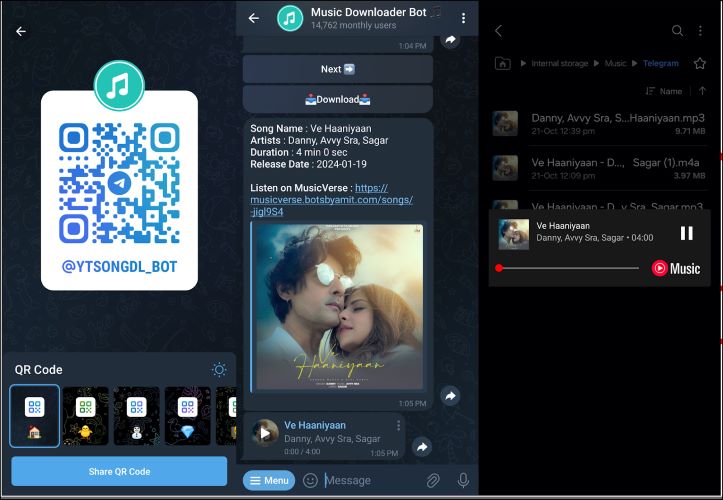
Task: Go back from the QR code screen
Action: point(21,31)
